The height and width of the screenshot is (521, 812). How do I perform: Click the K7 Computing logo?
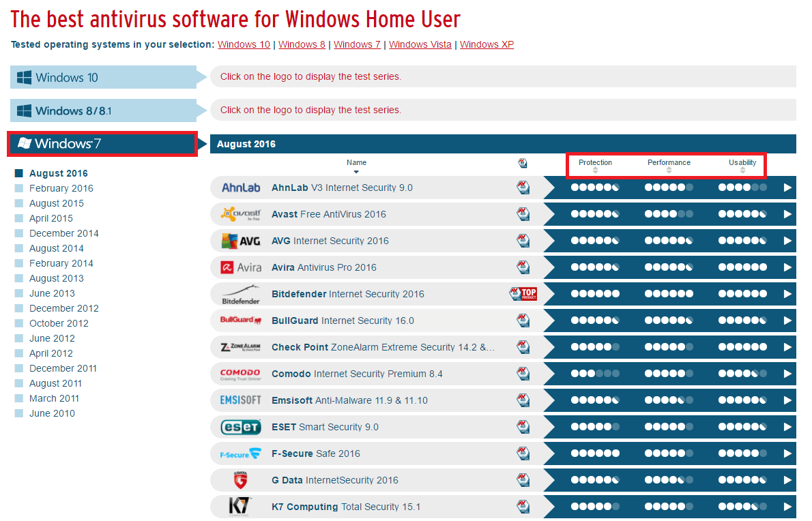pos(240,507)
